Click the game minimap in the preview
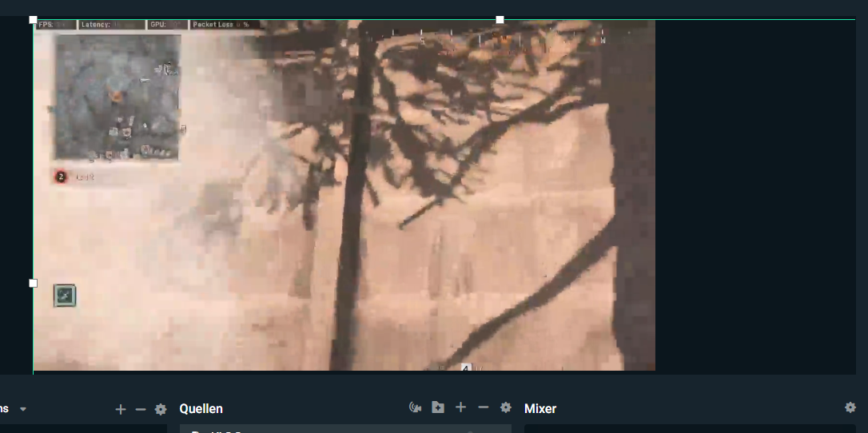Viewport: 868px width, 433px height. click(117, 97)
